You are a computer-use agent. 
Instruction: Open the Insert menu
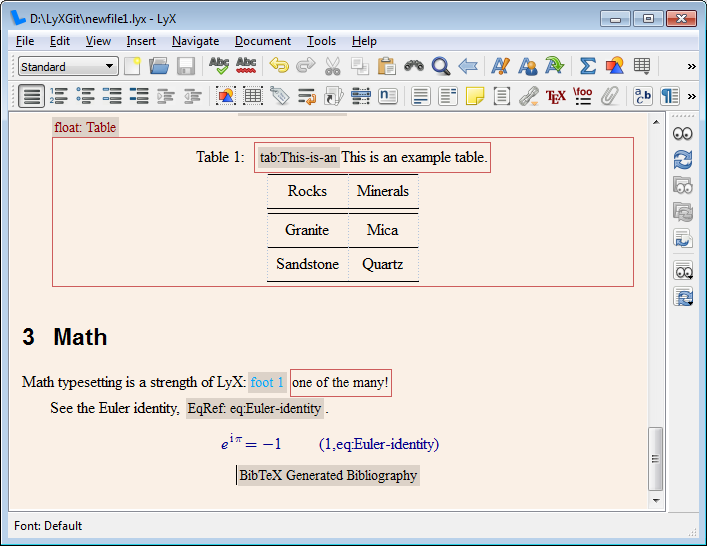pos(141,41)
